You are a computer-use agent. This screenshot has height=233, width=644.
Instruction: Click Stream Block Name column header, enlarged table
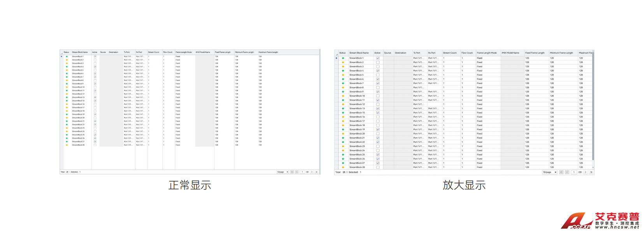tap(359, 53)
